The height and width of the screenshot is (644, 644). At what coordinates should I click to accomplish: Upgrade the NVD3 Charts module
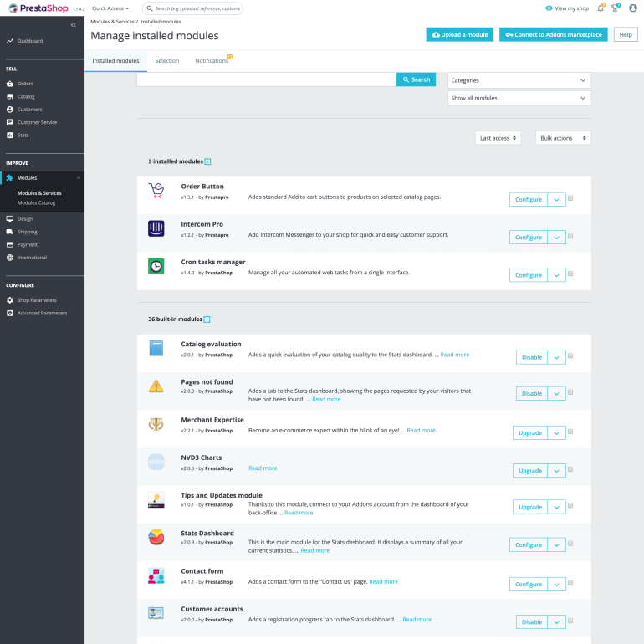tap(530, 471)
